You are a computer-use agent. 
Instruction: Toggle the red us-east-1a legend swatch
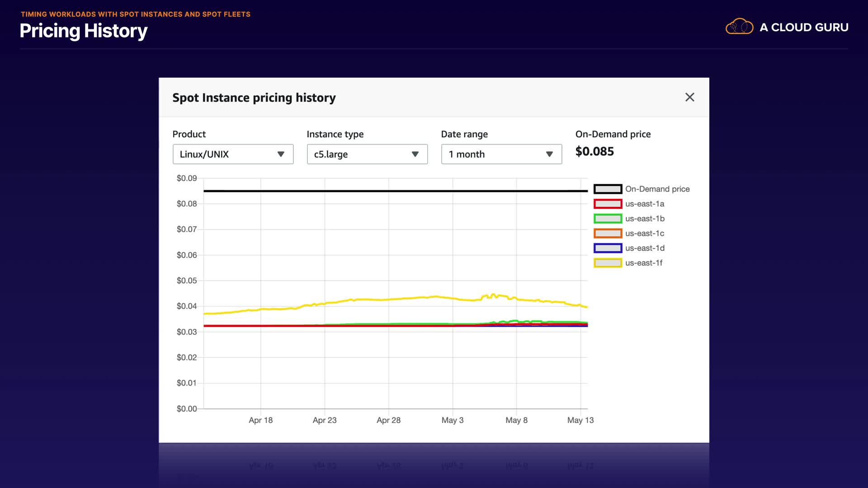coord(608,204)
